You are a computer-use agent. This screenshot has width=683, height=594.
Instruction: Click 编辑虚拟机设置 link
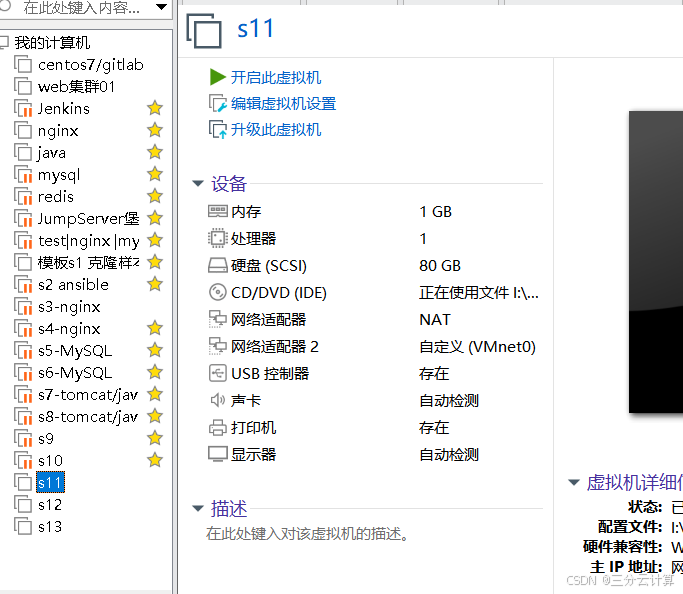283,104
